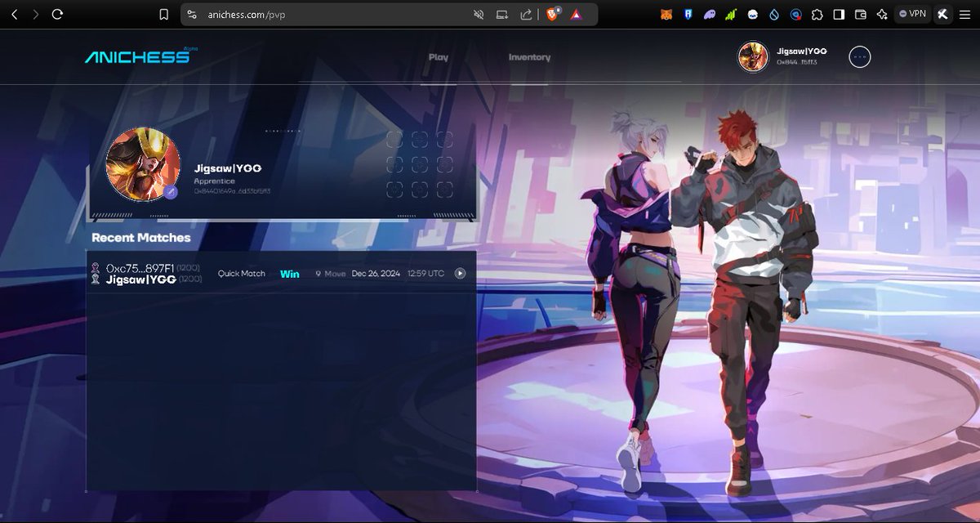Open the Brave Rewards triangle icon
The image size is (980, 523).
[x=576, y=15]
